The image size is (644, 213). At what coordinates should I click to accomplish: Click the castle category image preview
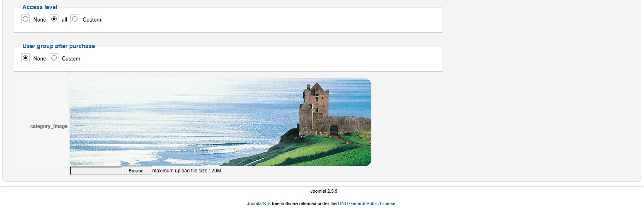pyautogui.click(x=220, y=122)
